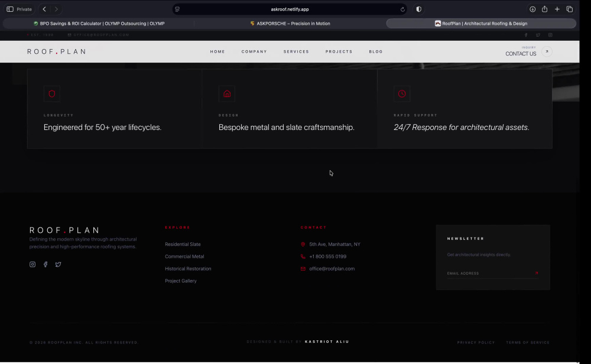
Task: Click the phone icon beside +1 800 555 0199
Action: (x=303, y=256)
